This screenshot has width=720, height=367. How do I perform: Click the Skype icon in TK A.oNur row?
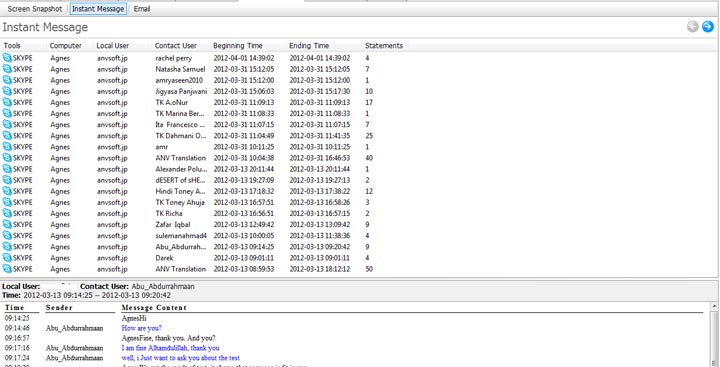tap(7, 102)
